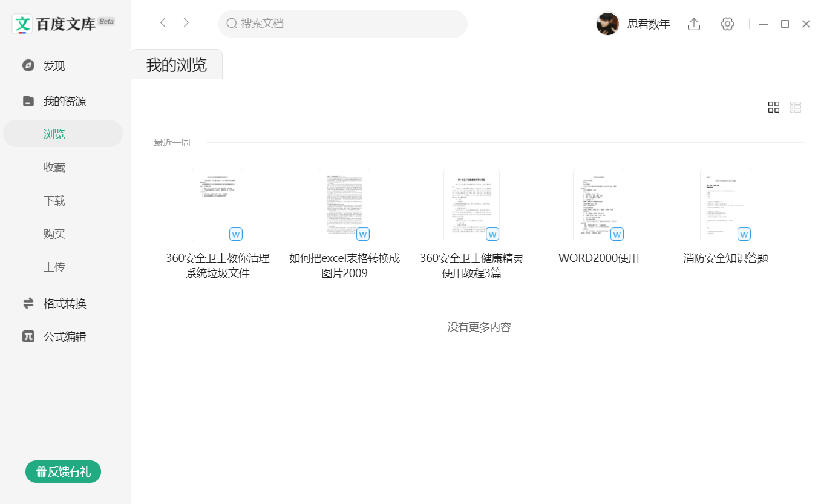Viewport: 821px width, 504px height.
Task: Minimize the Baidu Wenku window
Action: pyautogui.click(x=764, y=24)
